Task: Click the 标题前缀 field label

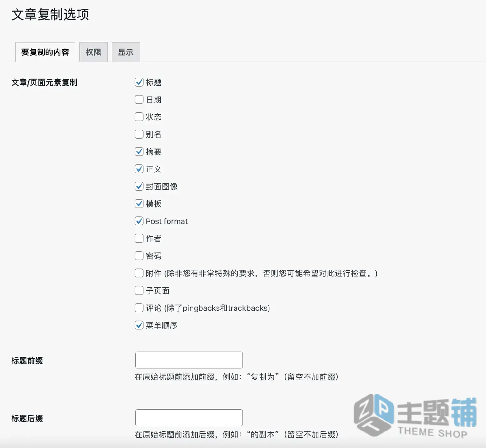Action: pyautogui.click(x=27, y=361)
